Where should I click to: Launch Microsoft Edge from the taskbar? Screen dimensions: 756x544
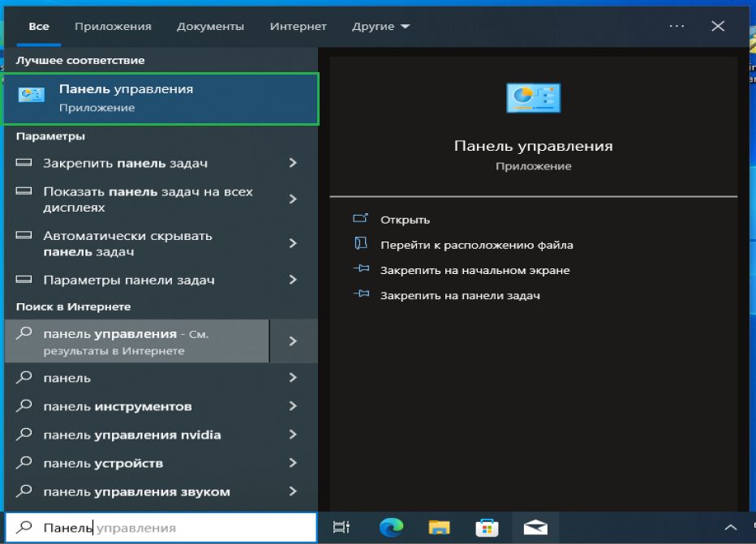click(391, 527)
